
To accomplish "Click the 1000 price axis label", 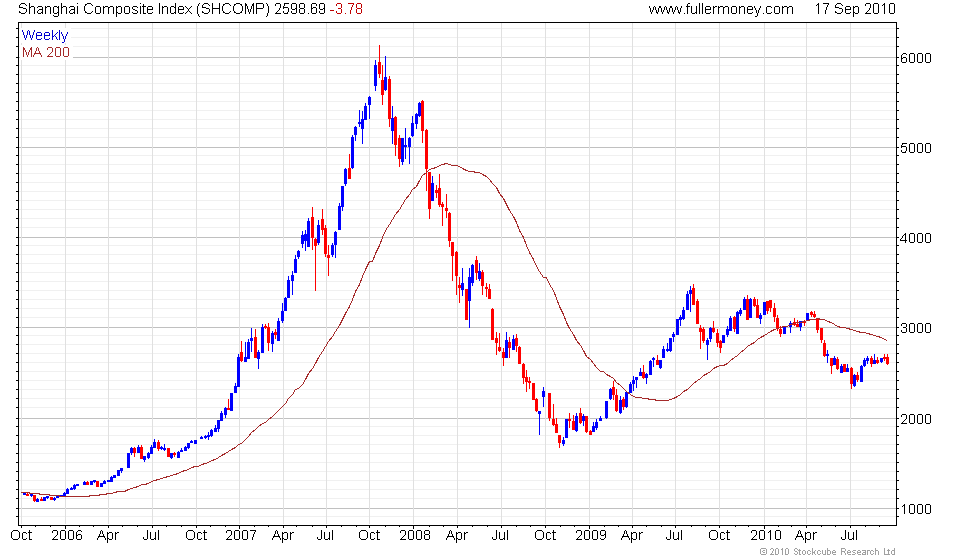I will tap(916, 509).
